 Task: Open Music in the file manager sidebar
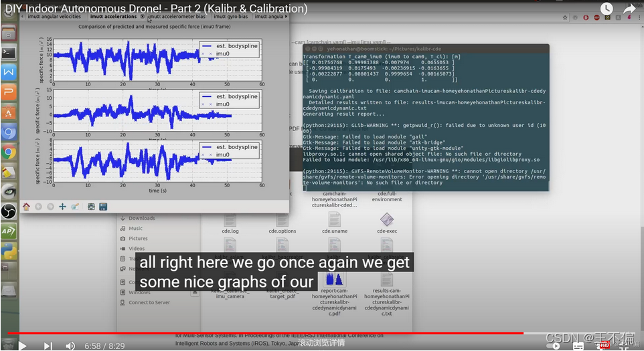pyautogui.click(x=135, y=229)
